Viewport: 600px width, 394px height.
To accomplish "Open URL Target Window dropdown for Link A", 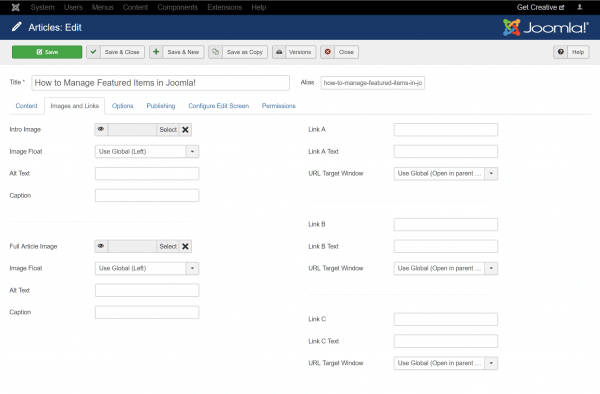I will tap(446, 173).
